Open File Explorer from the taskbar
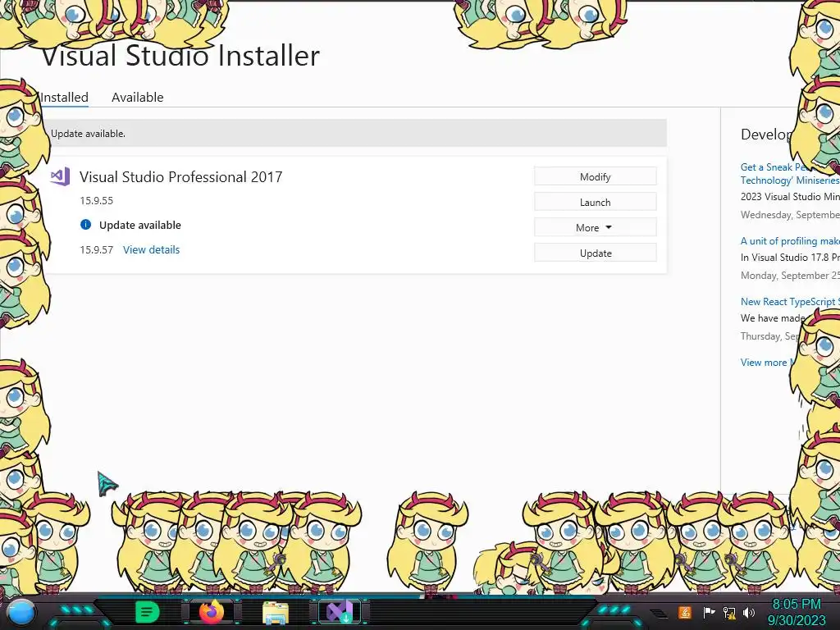840x630 pixels. (276, 613)
